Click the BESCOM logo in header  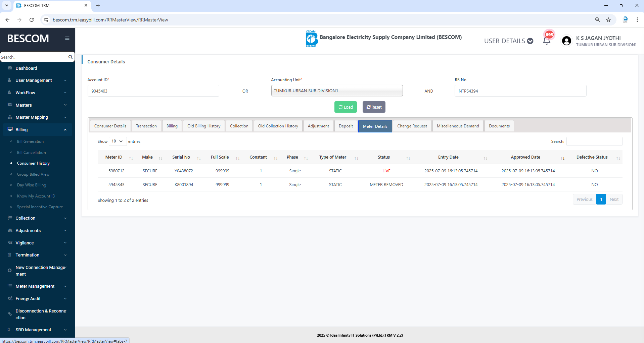tap(311, 39)
